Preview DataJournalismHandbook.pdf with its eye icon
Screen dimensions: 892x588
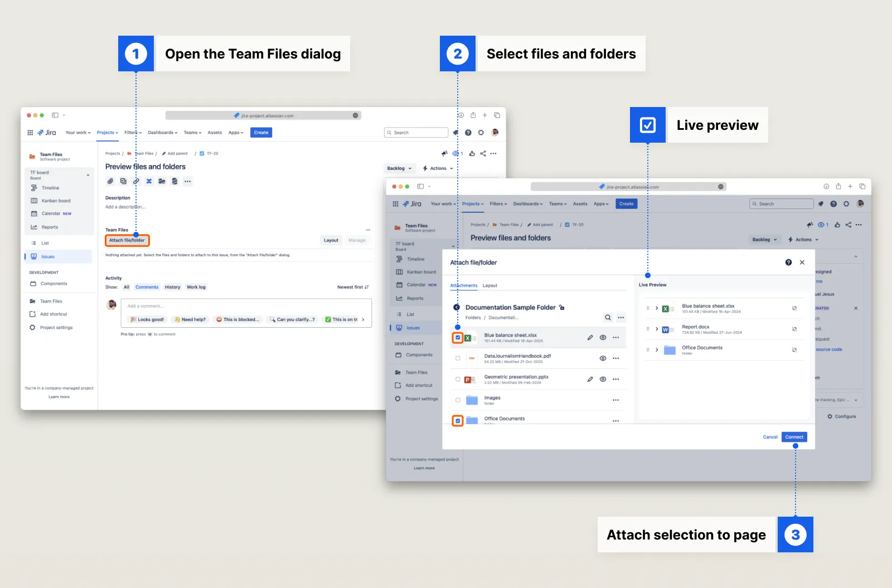[603, 358]
